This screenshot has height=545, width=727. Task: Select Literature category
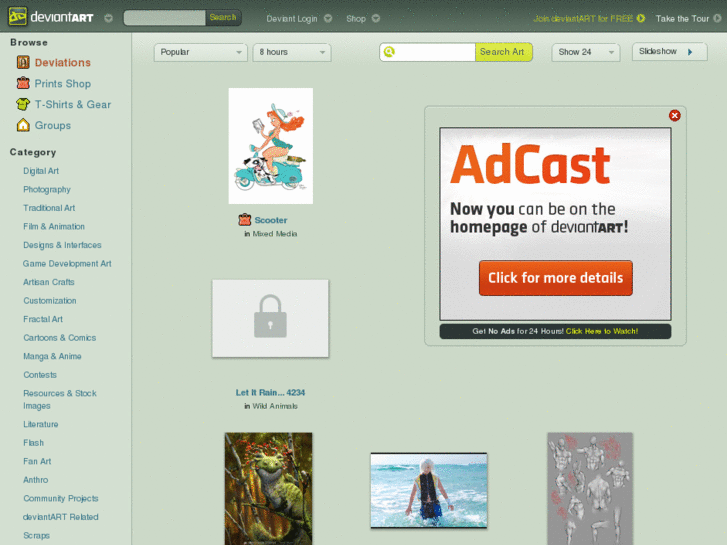click(x=41, y=424)
